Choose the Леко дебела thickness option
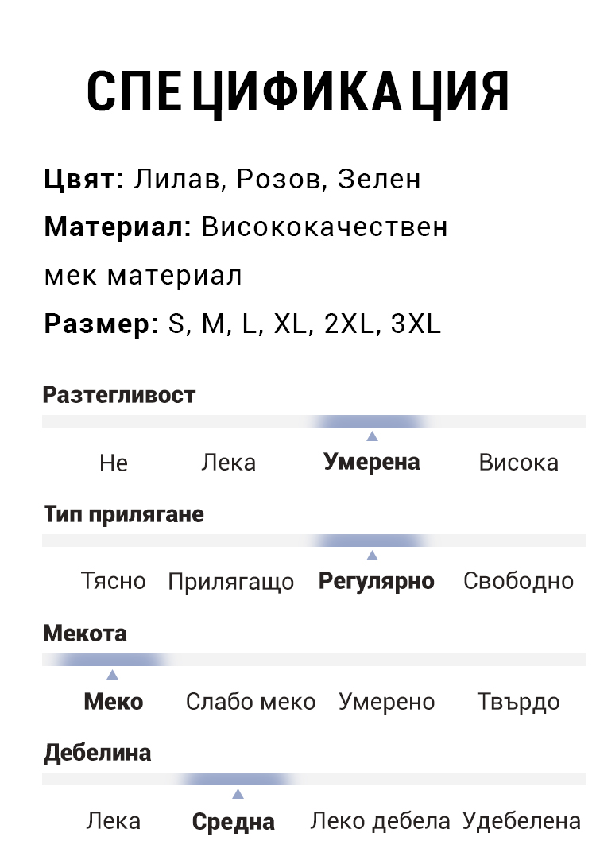This screenshot has height=868, width=596. click(380, 821)
